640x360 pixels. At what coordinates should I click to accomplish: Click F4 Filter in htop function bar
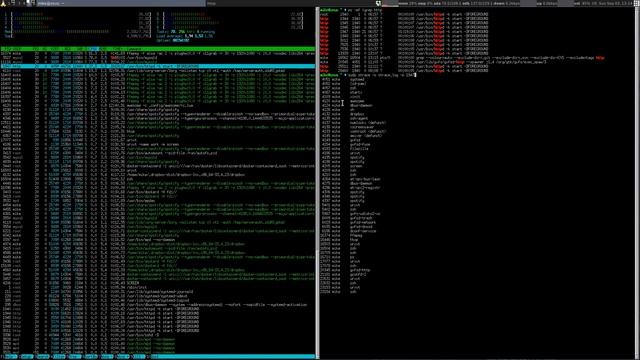58,357
